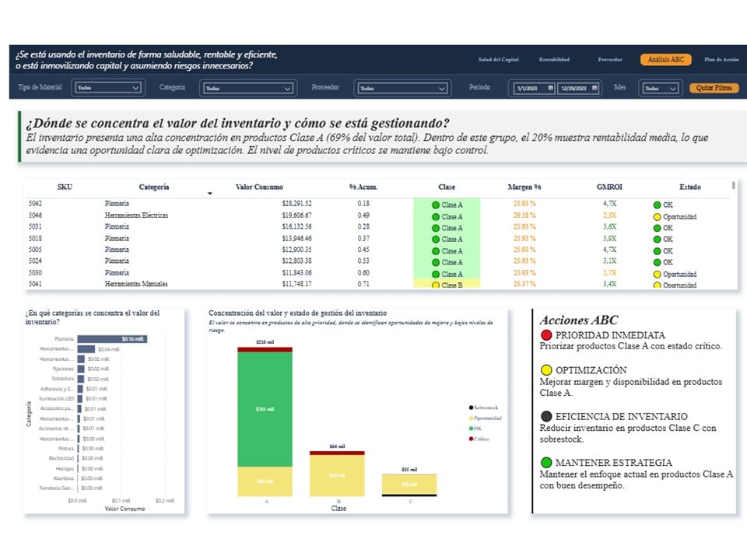747x560 pixels.
Task: Sort table by Margen % column header
Action: [x=524, y=187]
